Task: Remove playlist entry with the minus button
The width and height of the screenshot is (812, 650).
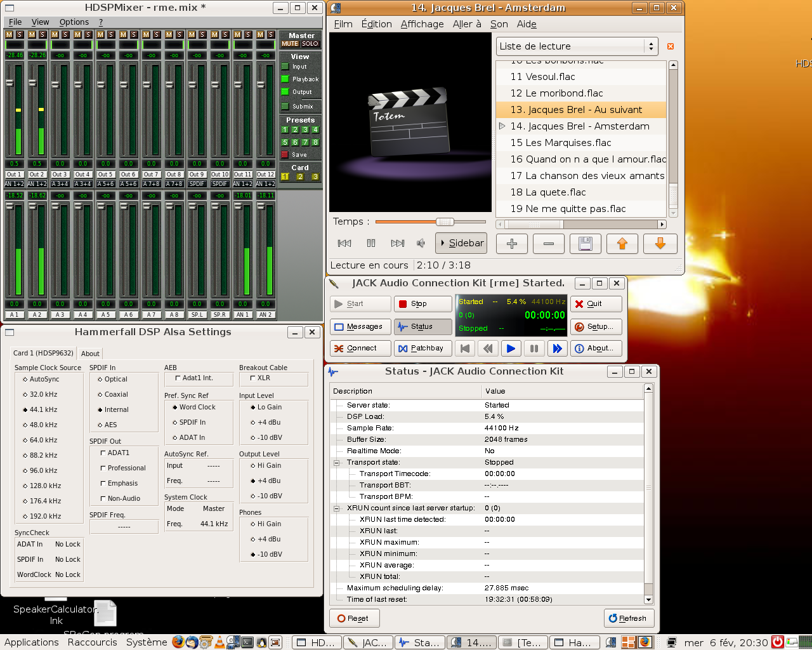Action: tap(549, 244)
